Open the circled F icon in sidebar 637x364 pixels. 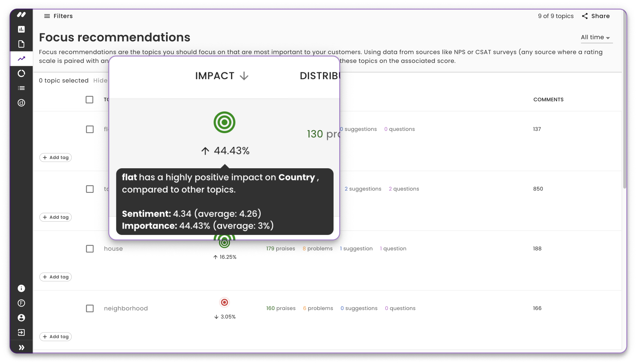pos(21,303)
